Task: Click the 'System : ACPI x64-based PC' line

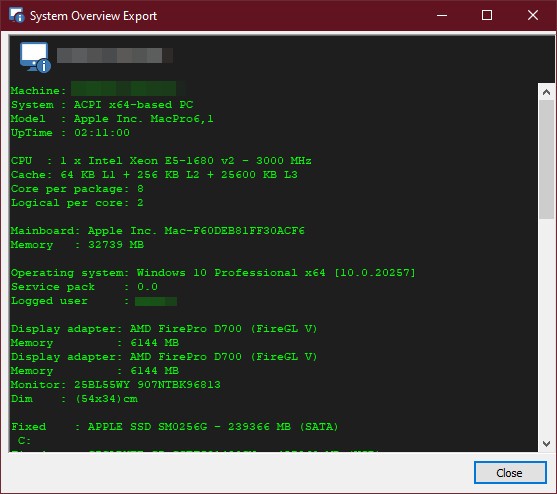Action: pos(102,105)
